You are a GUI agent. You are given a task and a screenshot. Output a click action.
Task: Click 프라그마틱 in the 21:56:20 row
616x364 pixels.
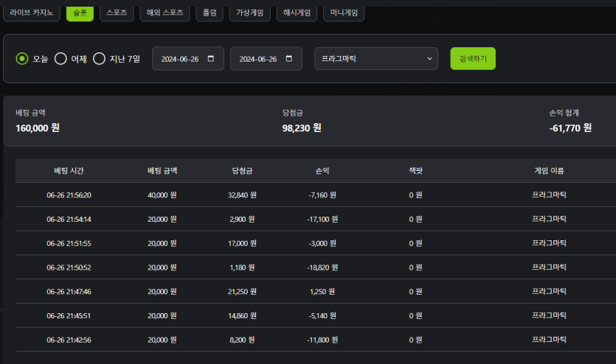(549, 195)
